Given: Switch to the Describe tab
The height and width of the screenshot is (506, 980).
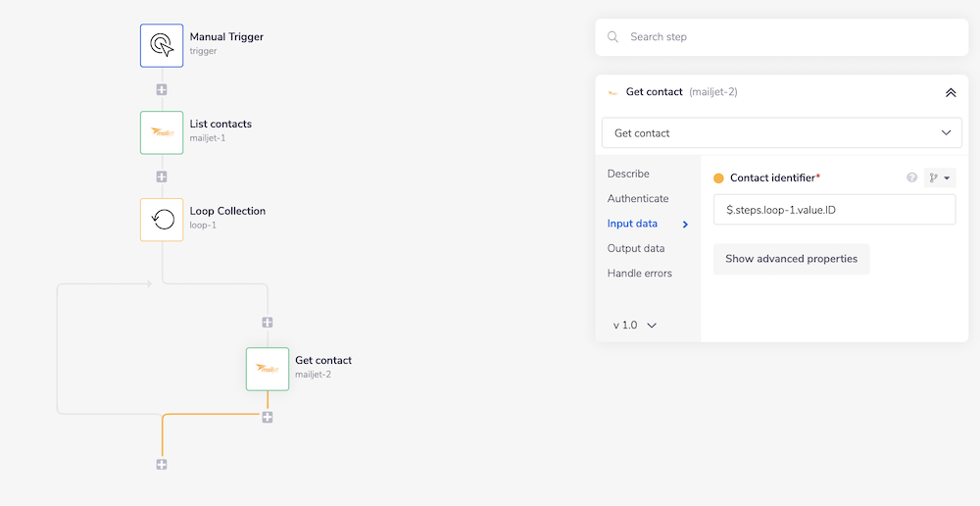Looking at the screenshot, I should tap(628, 174).
